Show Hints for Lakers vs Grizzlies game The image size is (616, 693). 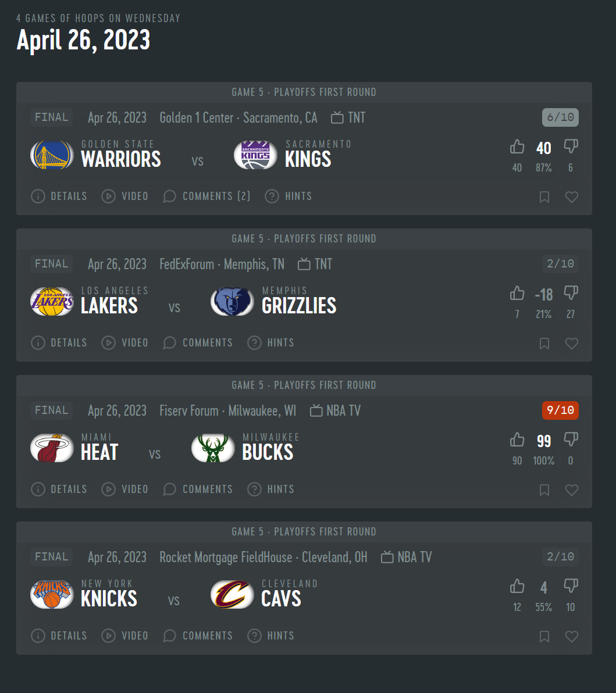(x=270, y=342)
